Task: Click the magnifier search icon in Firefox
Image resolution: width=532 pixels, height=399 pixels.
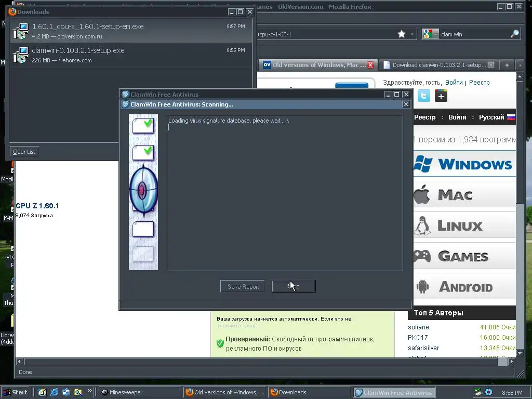Action: pyautogui.click(x=514, y=34)
